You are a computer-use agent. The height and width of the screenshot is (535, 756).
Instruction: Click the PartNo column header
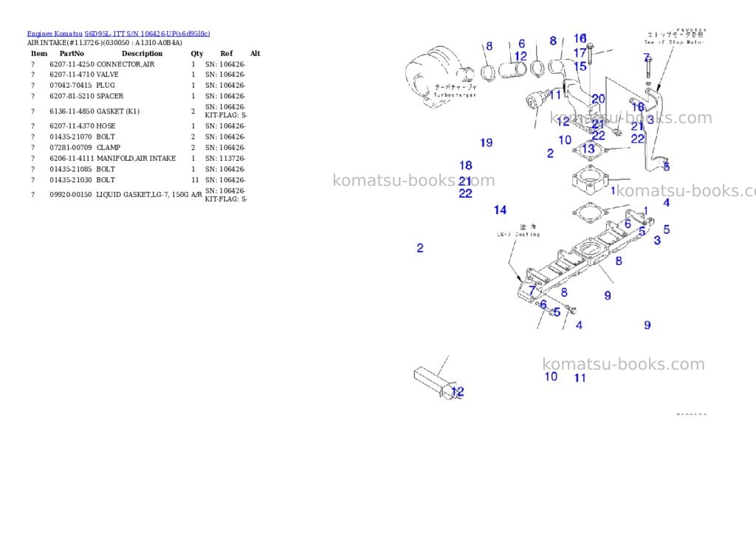[72, 53]
